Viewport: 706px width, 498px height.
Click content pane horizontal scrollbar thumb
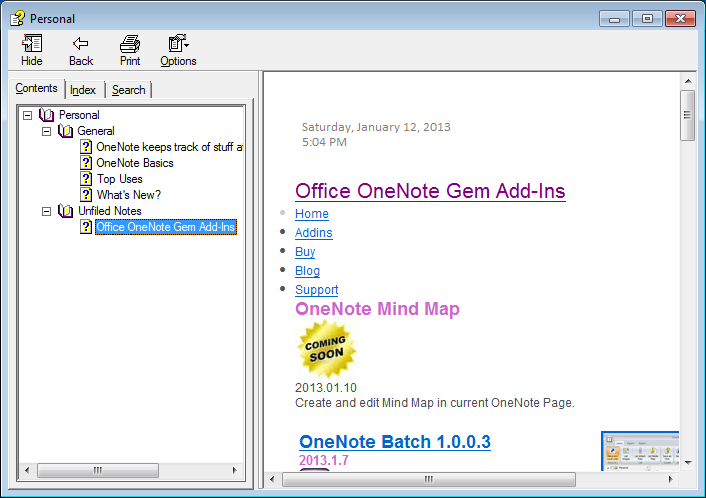429,479
